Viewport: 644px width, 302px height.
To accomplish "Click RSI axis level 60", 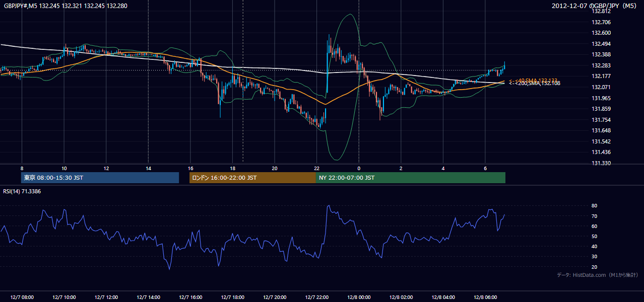I will [x=595, y=226].
